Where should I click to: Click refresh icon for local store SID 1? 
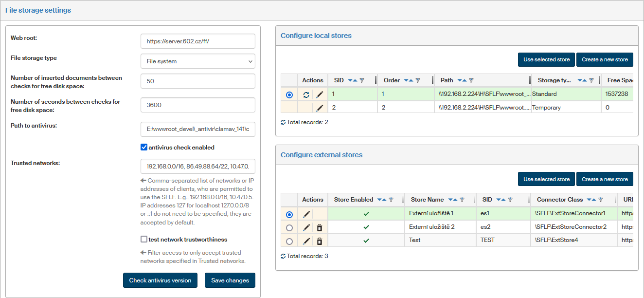pyautogui.click(x=306, y=94)
